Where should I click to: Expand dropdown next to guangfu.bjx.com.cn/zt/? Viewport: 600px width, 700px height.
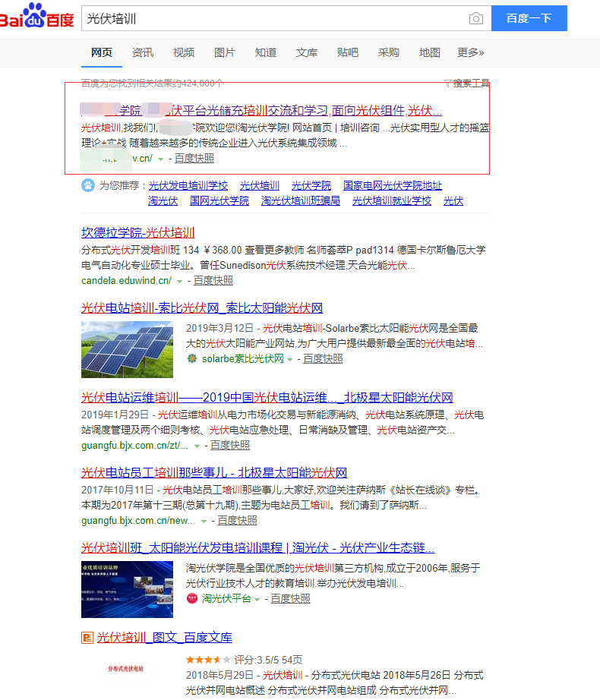[197, 446]
